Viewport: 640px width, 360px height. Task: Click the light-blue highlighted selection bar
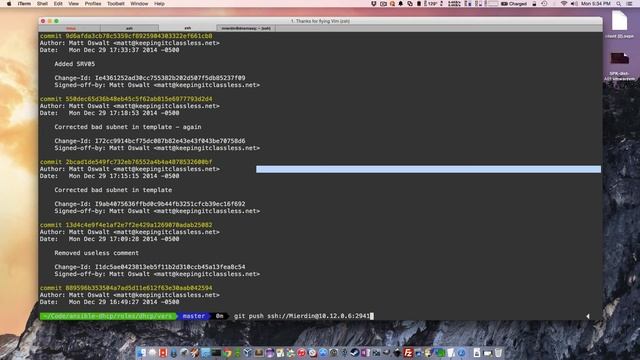(429, 169)
